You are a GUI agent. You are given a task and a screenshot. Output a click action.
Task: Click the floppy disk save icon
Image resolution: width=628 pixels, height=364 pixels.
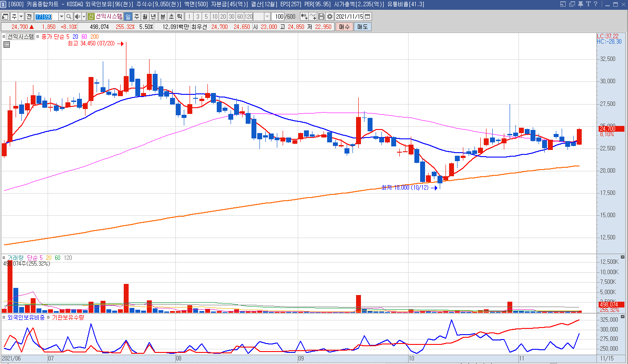[321, 16]
